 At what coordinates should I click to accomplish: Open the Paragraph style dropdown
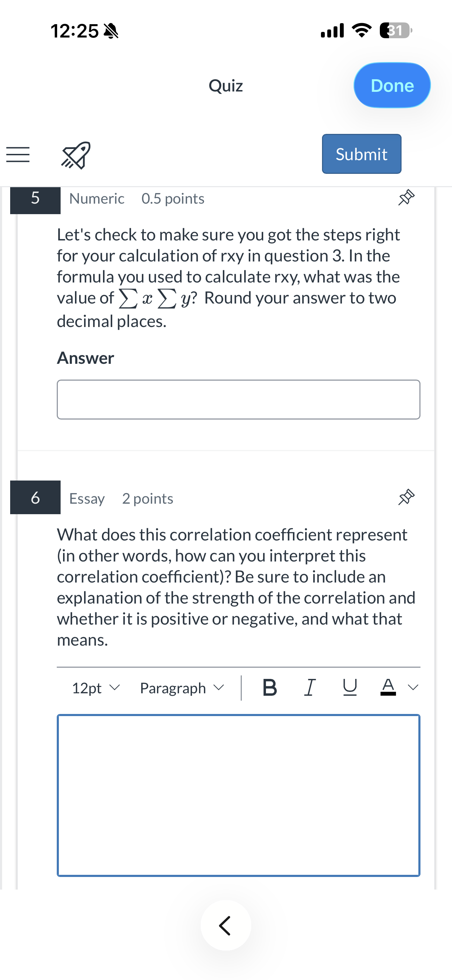point(182,688)
